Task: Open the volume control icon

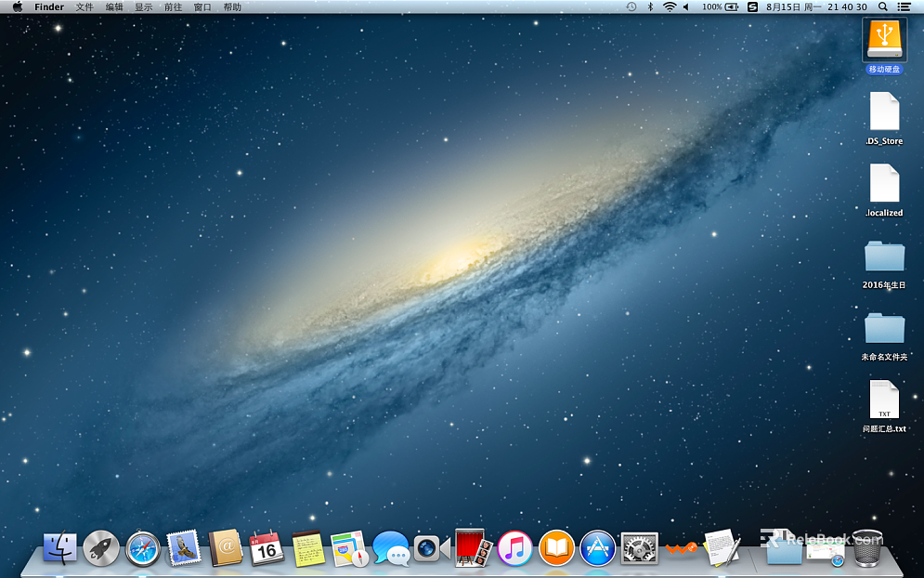Action: click(686, 7)
